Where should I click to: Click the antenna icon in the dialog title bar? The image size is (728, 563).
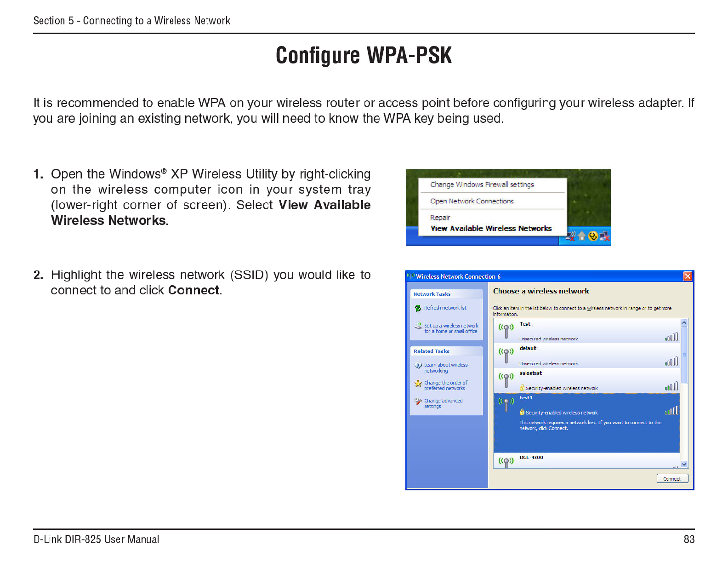pyautogui.click(x=411, y=276)
